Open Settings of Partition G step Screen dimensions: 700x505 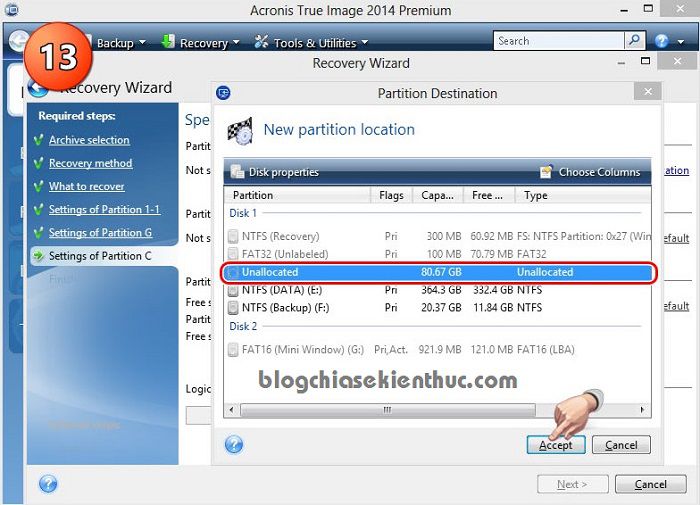pyautogui.click(x=100, y=233)
